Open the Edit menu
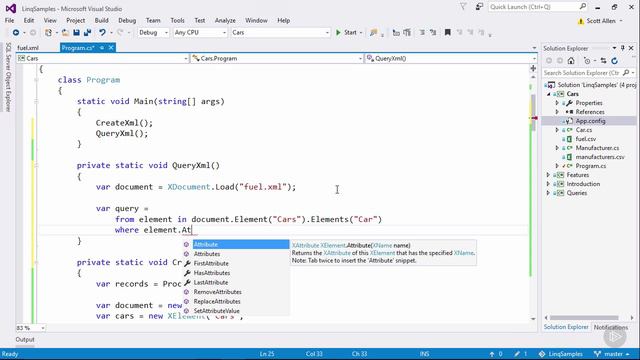Screen dimensions: 640x360 click(29, 20)
